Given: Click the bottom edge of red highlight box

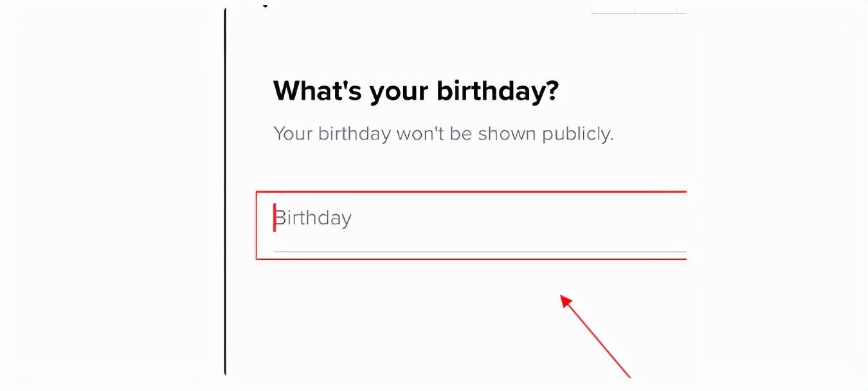Looking at the screenshot, I should 471,259.
